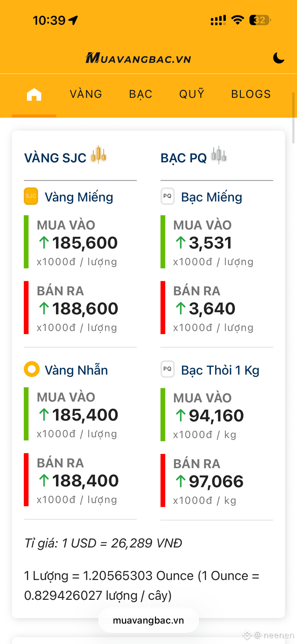Viewport: 297px width, 644px height.
Task: Click the page scrollbar on right edge
Action: tap(293, 119)
